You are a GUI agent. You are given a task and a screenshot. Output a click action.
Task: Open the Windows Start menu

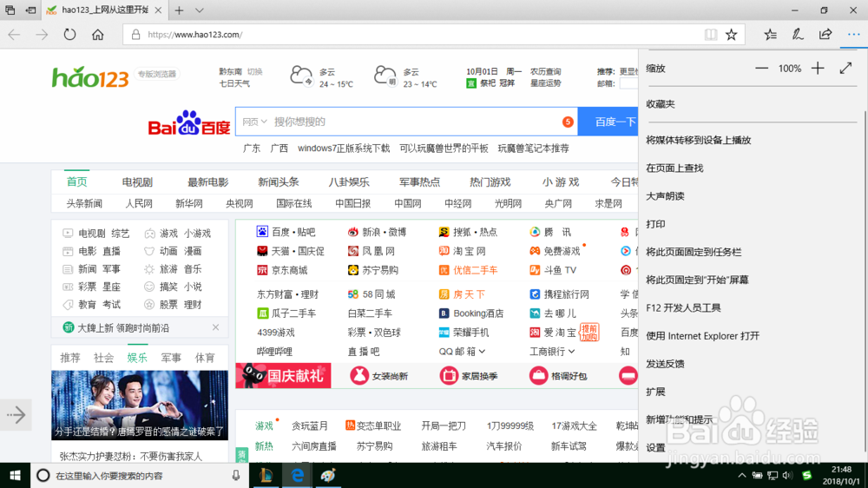[x=15, y=475]
